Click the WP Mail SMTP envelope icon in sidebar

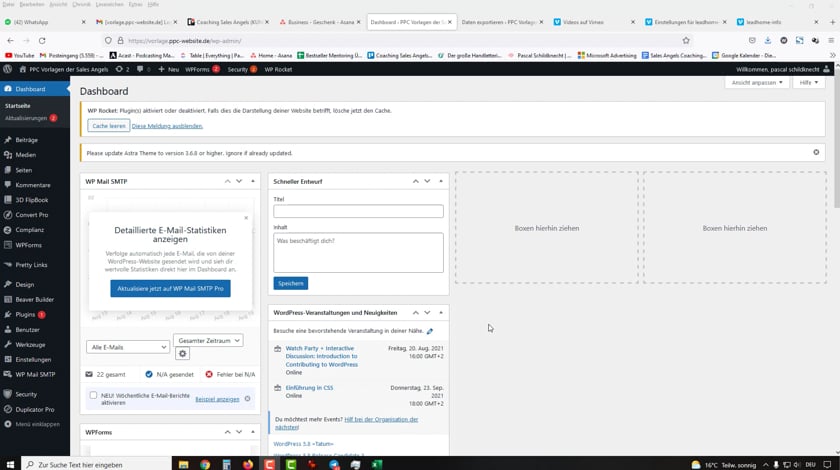[8, 375]
